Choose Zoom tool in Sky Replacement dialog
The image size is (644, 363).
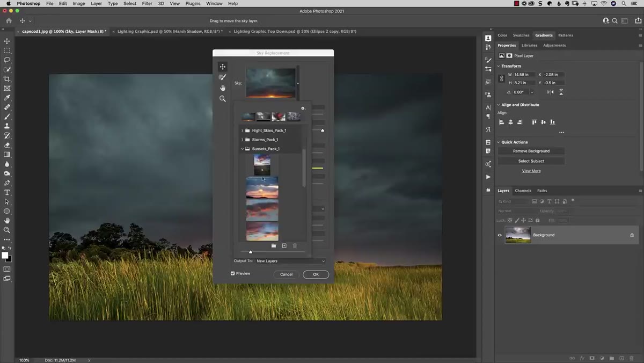click(223, 99)
